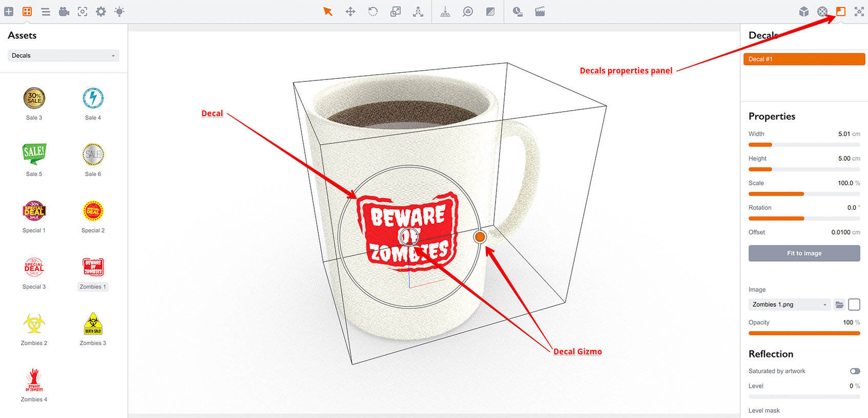Open the Decals properties panel icon
The width and height of the screenshot is (868, 418).
[x=841, y=11]
